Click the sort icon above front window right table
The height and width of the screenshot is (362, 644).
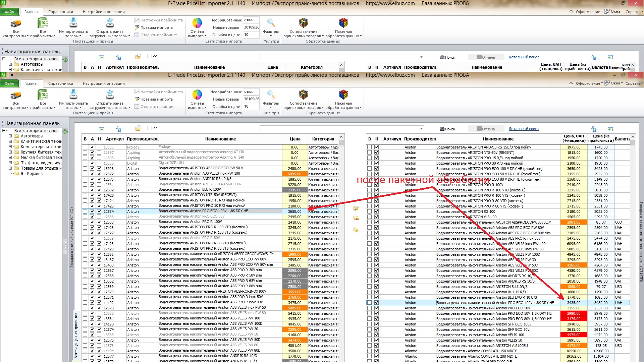[x=594, y=129]
